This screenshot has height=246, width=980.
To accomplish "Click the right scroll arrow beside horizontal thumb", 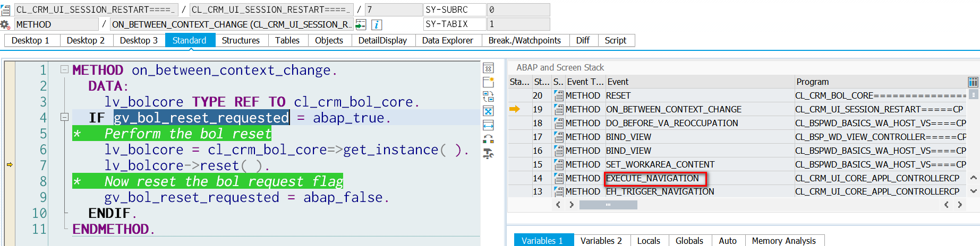I will point(571,205).
